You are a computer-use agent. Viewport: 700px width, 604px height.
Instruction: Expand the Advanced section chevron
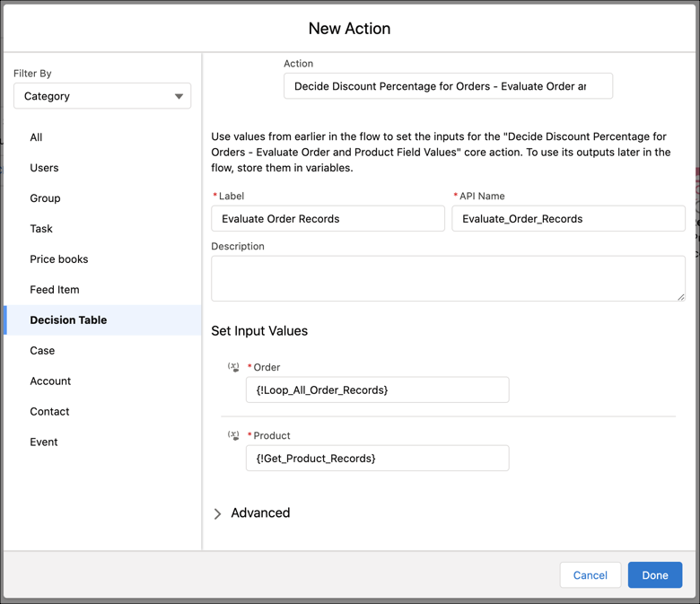pos(217,514)
